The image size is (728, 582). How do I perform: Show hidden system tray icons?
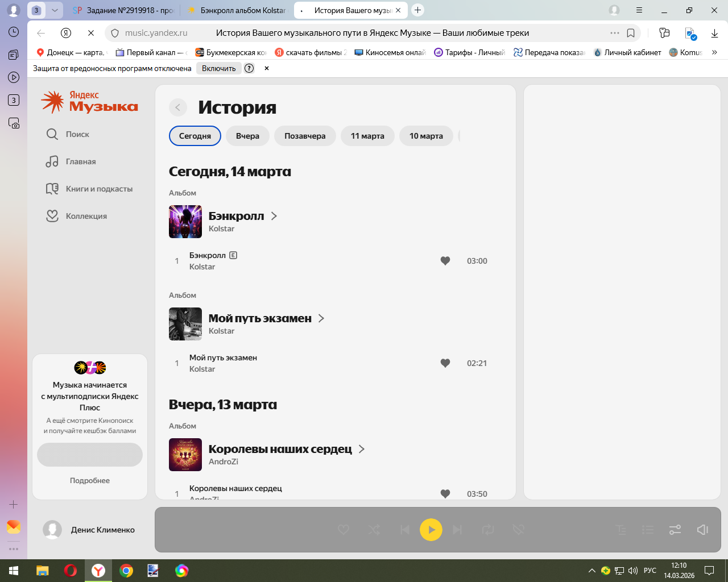(x=591, y=571)
